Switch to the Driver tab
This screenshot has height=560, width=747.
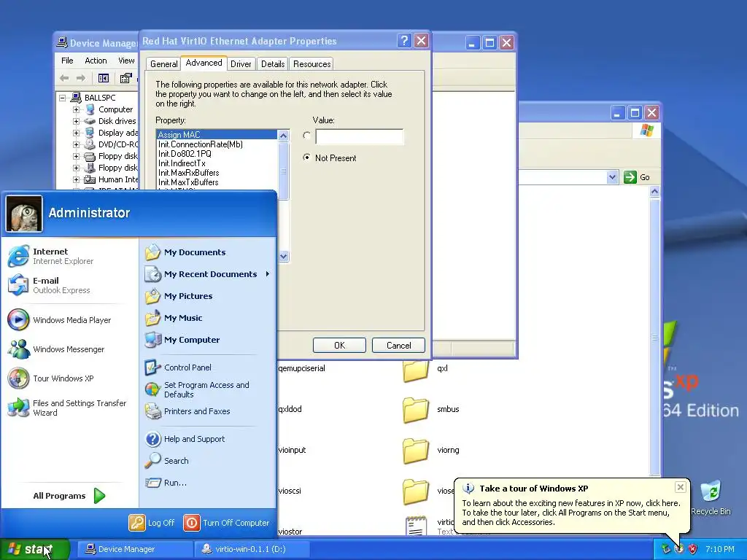(241, 64)
